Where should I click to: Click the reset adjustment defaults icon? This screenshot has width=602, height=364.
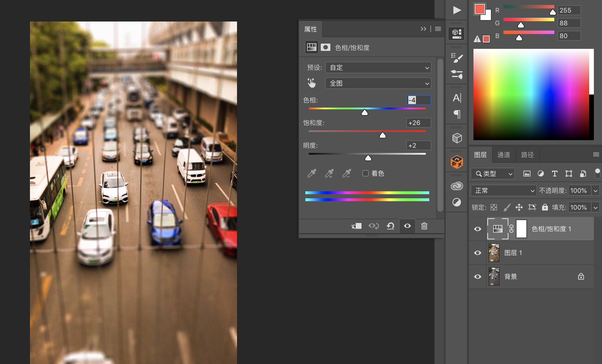click(x=390, y=226)
